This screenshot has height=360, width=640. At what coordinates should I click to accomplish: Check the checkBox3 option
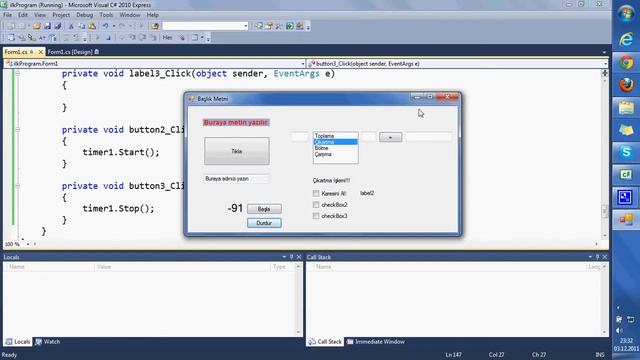point(316,216)
